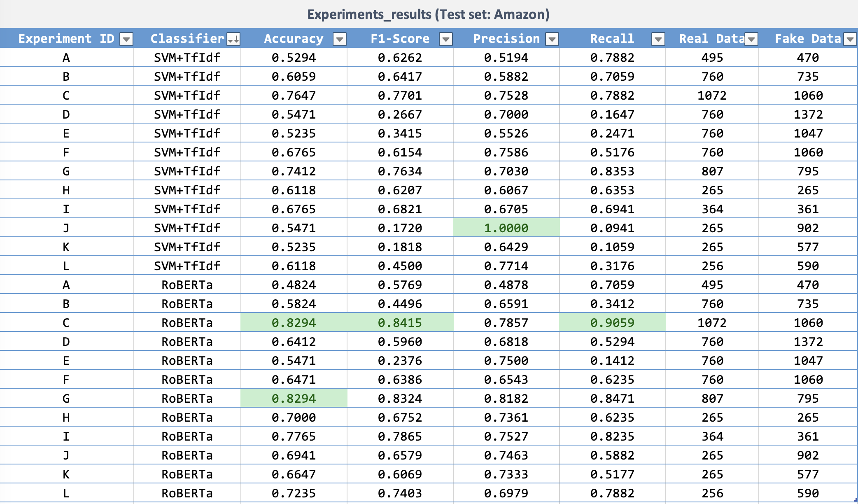Click the Classifier header text

pyautogui.click(x=187, y=39)
